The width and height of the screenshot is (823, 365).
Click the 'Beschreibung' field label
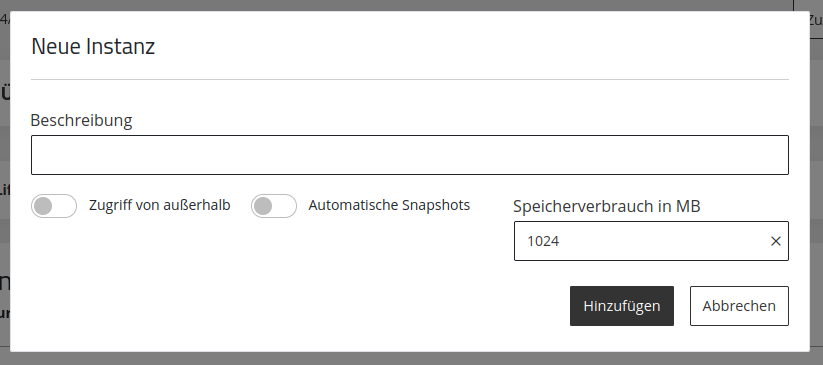point(81,120)
